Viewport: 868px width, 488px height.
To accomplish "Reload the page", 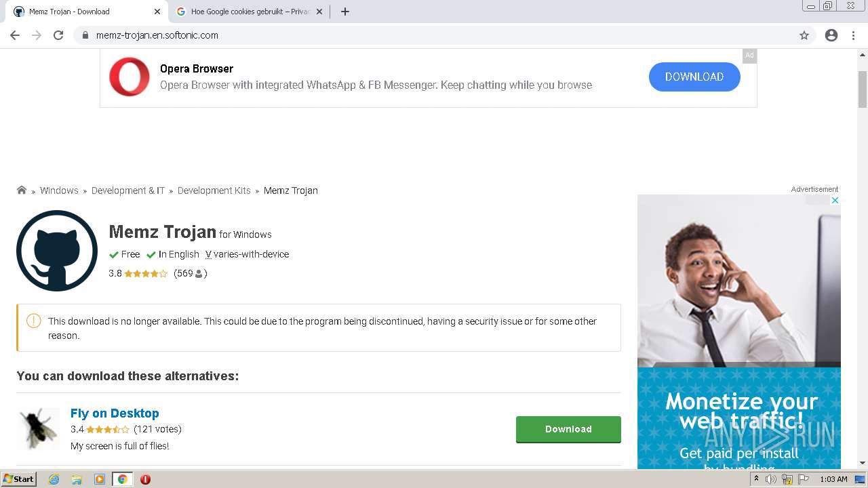I will 58,35.
